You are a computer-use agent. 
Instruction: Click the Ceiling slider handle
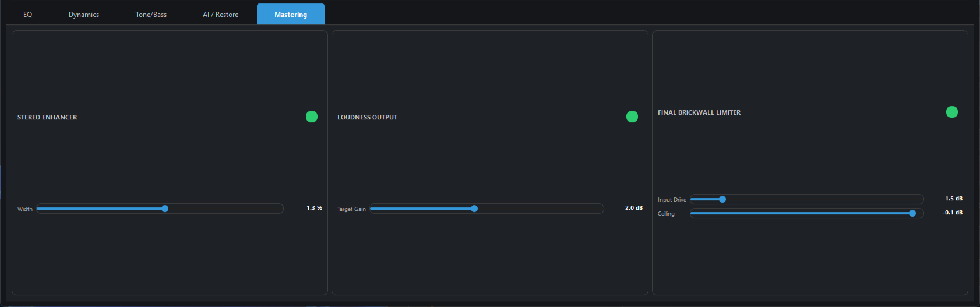912,213
